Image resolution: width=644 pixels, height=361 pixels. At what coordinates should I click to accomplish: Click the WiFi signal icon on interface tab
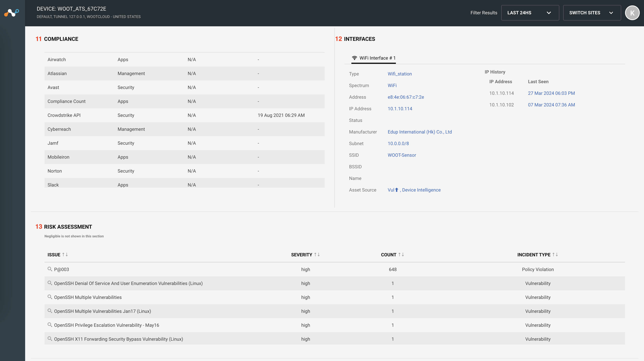tap(354, 58)
